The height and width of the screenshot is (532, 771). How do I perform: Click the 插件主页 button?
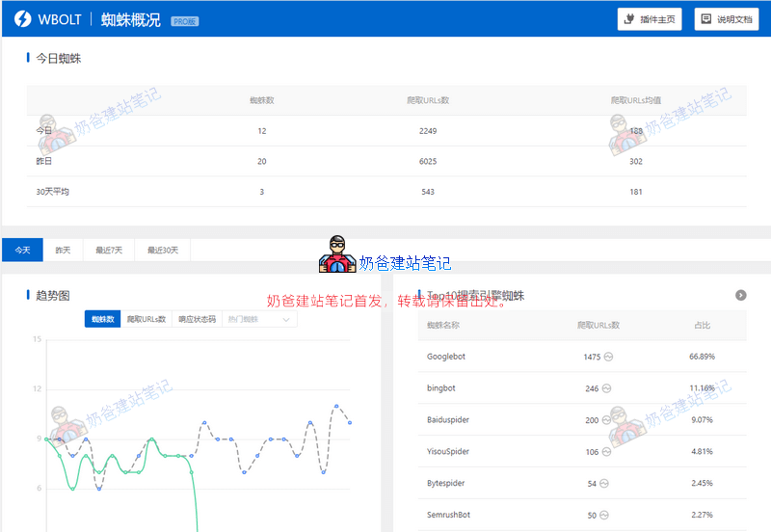pos(651,19)
